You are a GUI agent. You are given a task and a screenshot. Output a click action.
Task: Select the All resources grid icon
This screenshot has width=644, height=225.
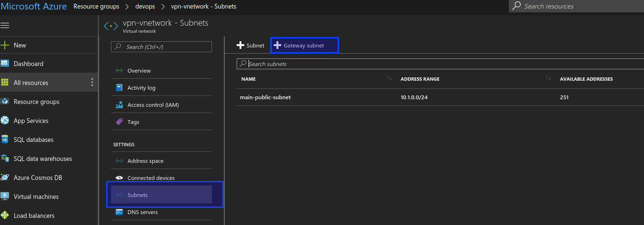(5, 83)
